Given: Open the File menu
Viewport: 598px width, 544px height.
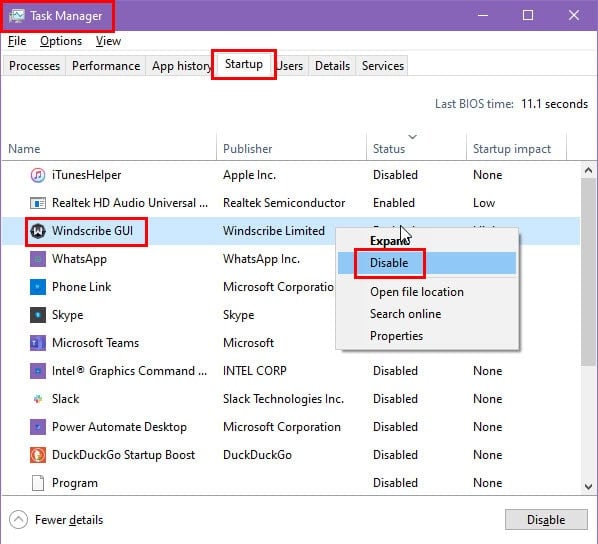Looking at the screenshot, I should tap(17, 41).
